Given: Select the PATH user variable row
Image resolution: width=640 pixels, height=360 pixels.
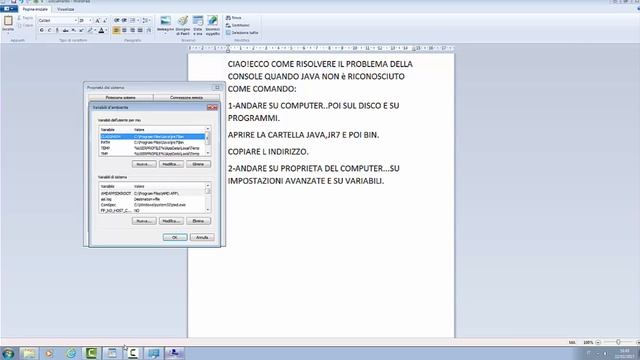Looking at the screenshot, I should (153, 142).
